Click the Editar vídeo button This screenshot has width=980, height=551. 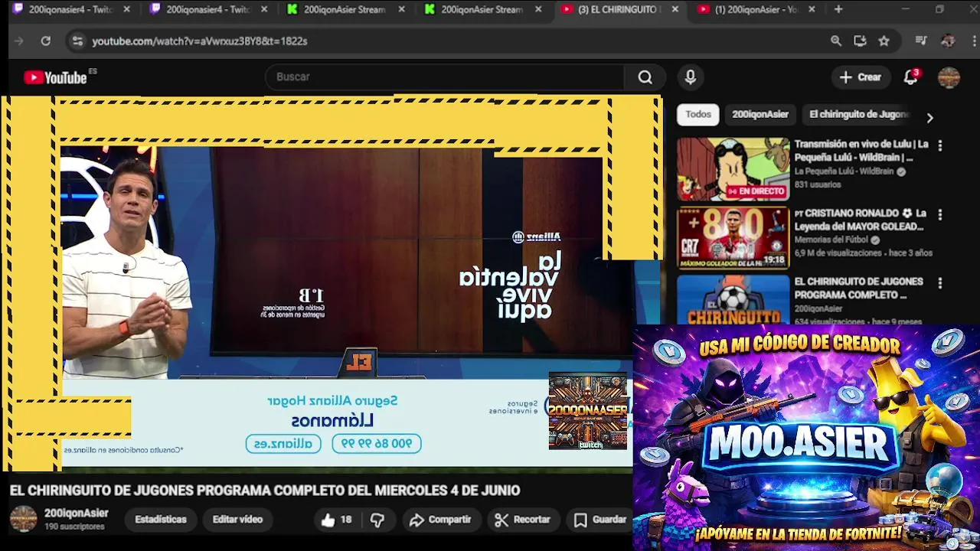coord(237,520)
